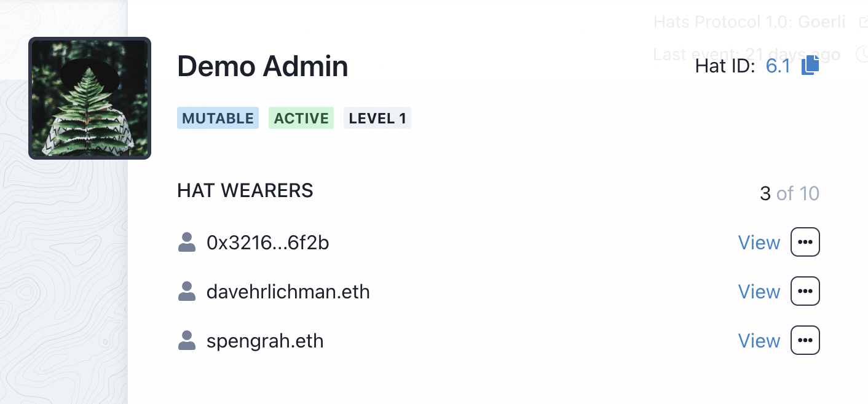
Task: Click the MUTABLE badge
Action: point(218,118)
